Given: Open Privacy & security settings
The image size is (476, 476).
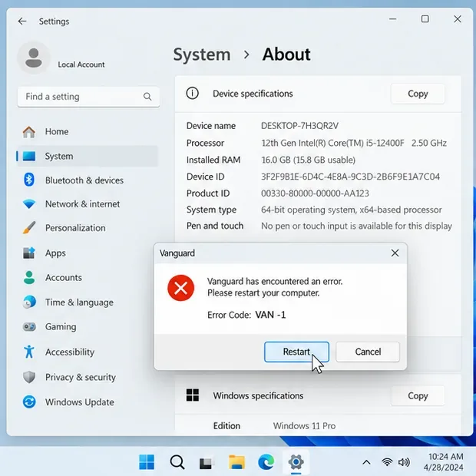Looking at the screenshot, I should coord(88,377).
